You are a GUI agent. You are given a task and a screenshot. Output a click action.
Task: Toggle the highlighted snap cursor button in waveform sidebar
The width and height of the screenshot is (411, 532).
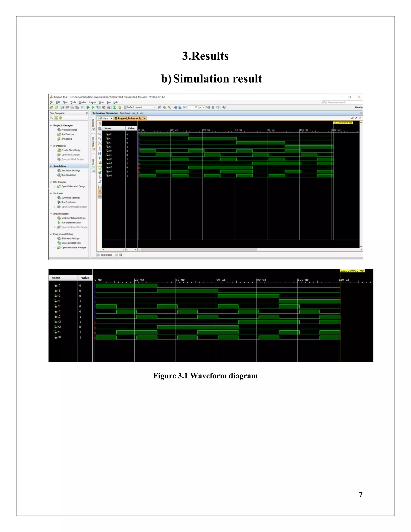100,192
